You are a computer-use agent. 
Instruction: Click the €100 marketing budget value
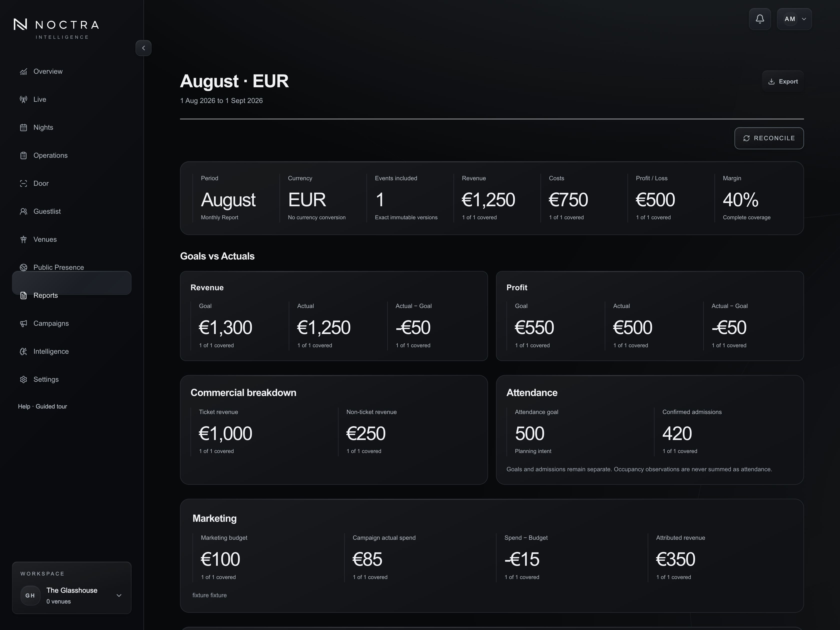(220, 559)
